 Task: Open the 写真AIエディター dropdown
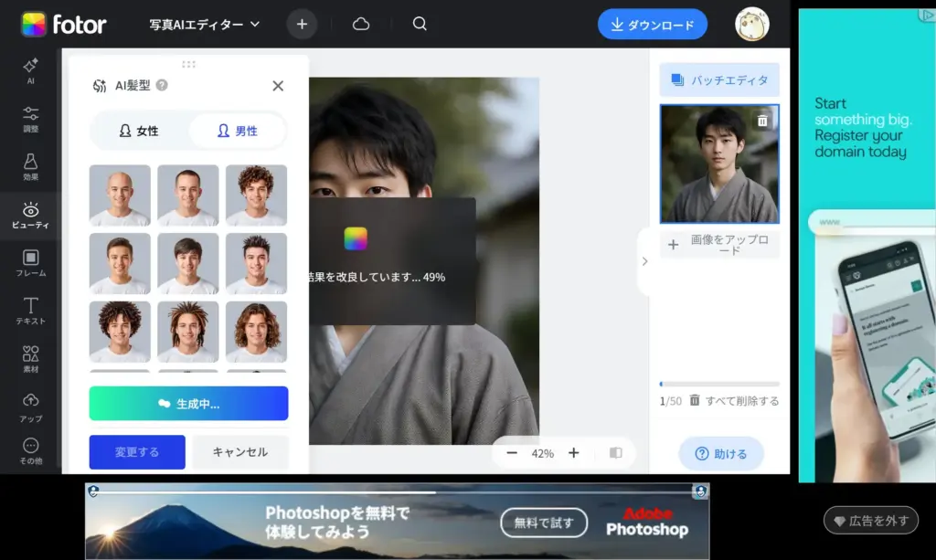[x=205, y=25]
